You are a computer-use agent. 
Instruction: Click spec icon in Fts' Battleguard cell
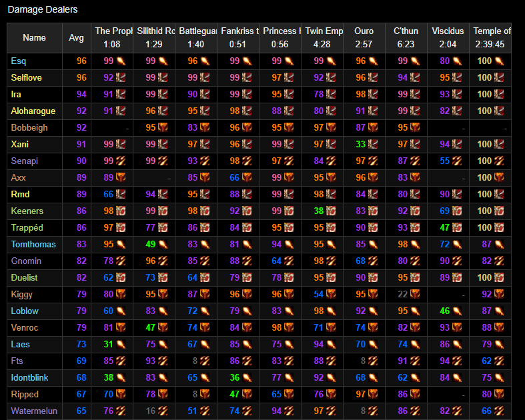[205, 361]
